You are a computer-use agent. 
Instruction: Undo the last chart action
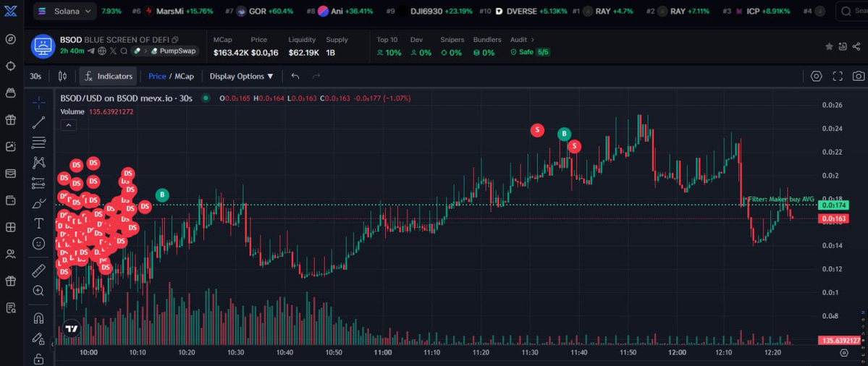coord(295,76)
